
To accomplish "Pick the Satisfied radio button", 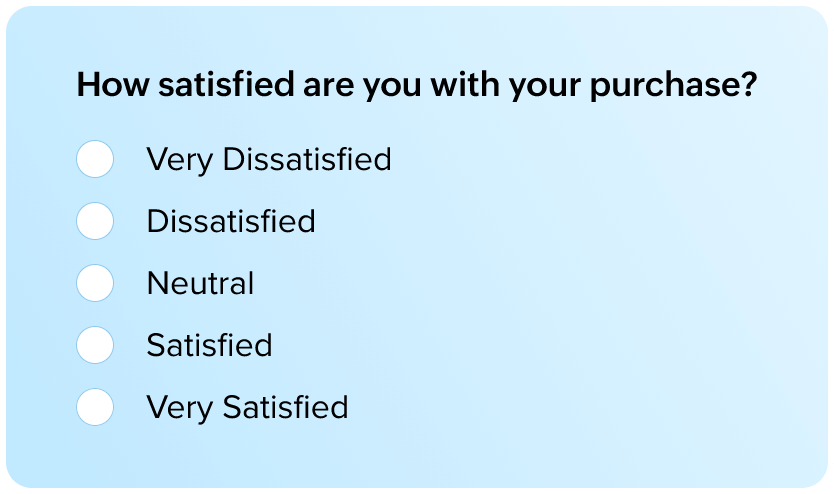I will pos(95,345).
